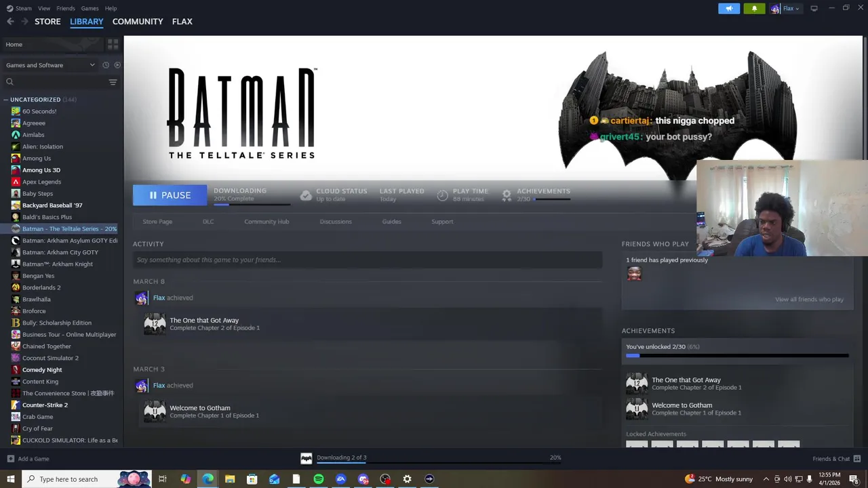Click the Play Time clock icon

click(x=442, y=195)
